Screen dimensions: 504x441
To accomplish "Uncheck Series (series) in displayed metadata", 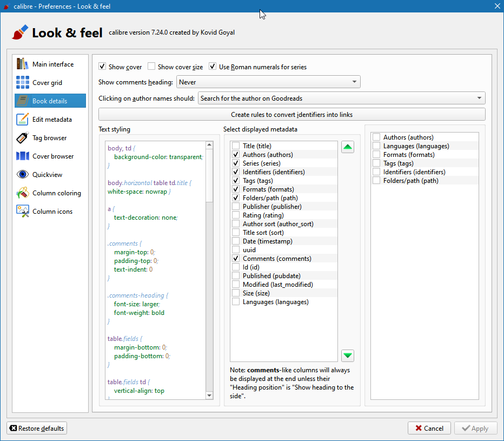I will (236, 163).
